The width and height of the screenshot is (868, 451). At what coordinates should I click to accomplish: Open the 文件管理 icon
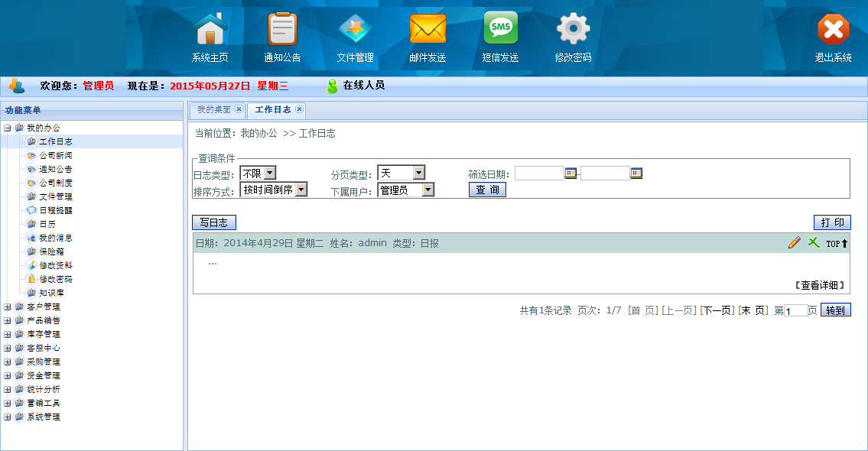(355, 30)
